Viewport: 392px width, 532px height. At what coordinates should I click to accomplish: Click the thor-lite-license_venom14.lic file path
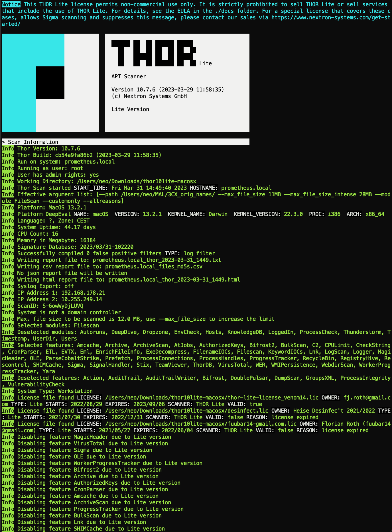pos(212,398)
